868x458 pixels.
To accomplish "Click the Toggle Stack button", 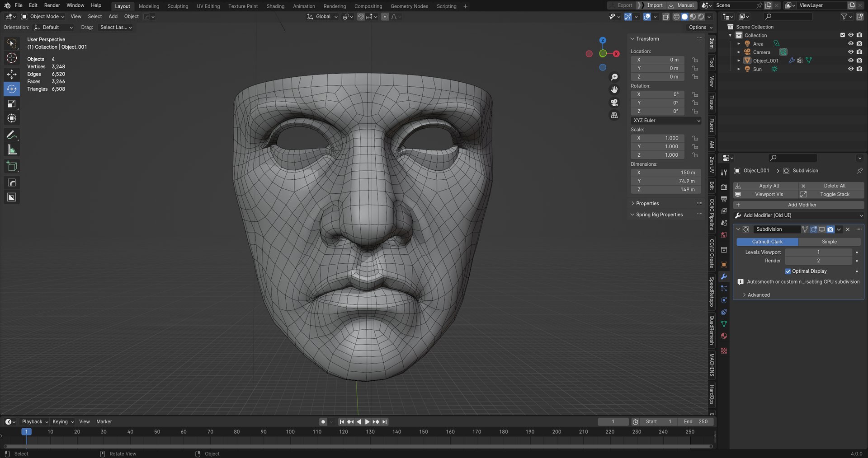I will coord(831,195).
